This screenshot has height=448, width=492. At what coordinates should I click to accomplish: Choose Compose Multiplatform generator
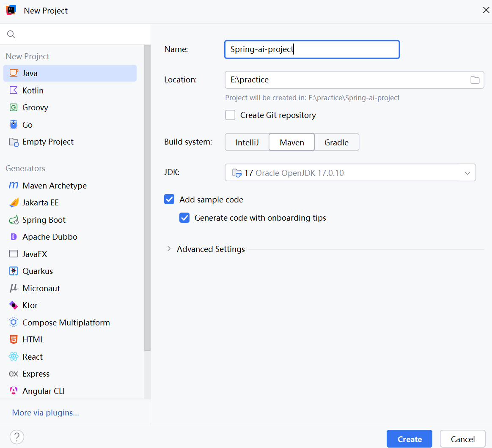[x=70, y=322]
